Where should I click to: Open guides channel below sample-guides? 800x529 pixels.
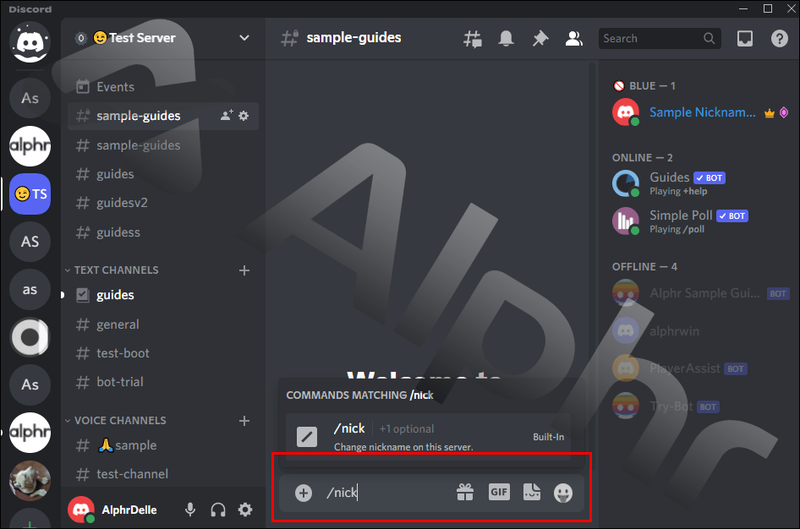tap(163, 174)
